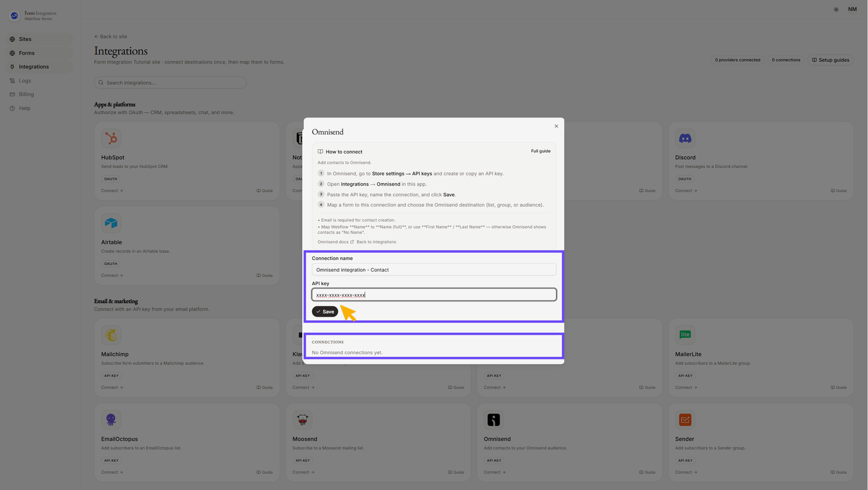Open Full guide in Omnisend dialog
Image resolution: width=868 pixels, height=490 pixels.
[540, 151]
